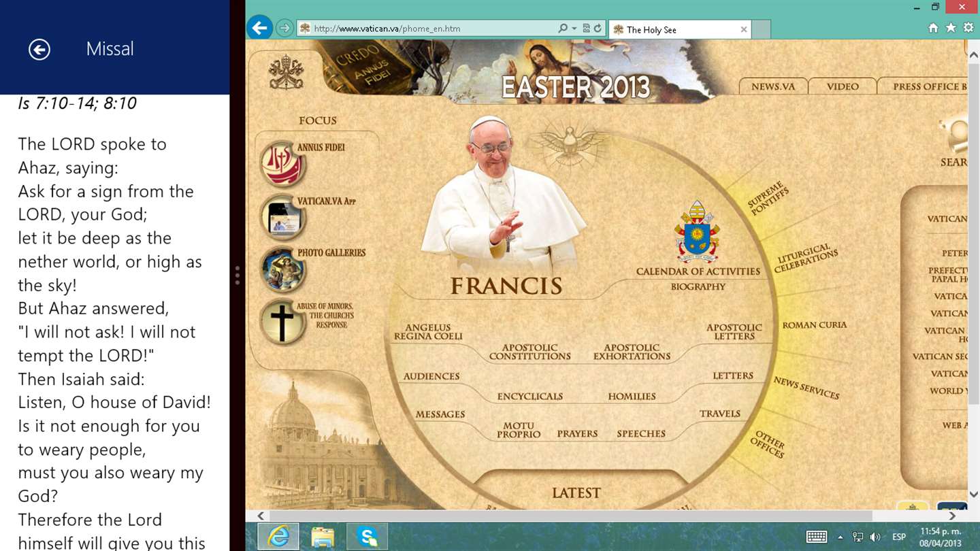980x551 pixels.
Task: Go back in the Missal app
Action: (39, 49)
